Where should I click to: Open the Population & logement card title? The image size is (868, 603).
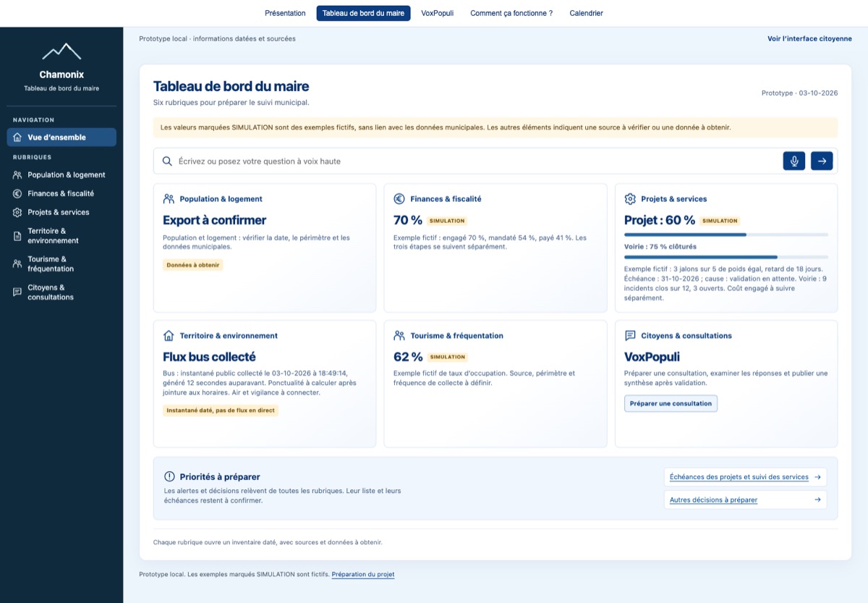click(x=221, y=199)
